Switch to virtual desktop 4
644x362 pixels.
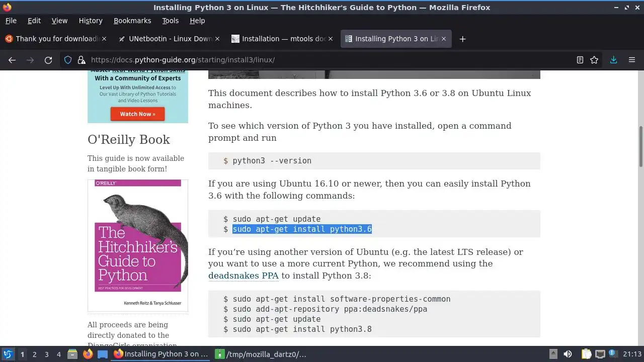(x=58, y=354)
